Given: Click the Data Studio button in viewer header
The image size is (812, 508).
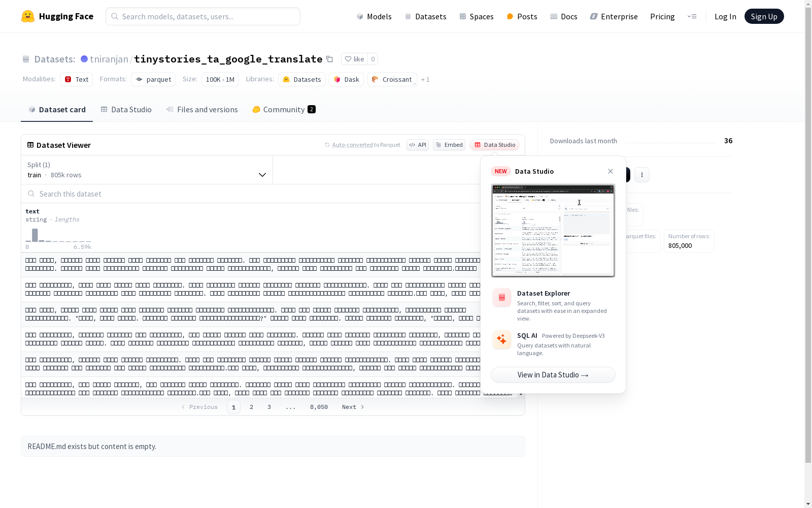Looking at the screenshot, I should click(x=494, y=145).
